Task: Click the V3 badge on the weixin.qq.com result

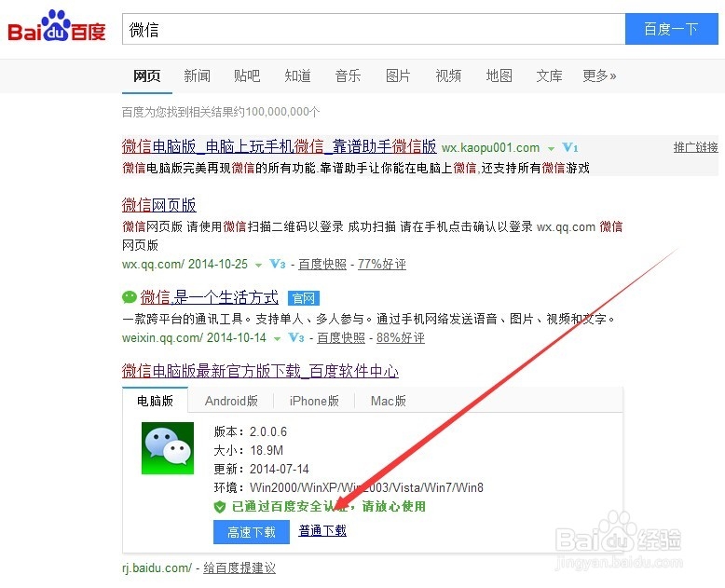Action: point(296,337)
